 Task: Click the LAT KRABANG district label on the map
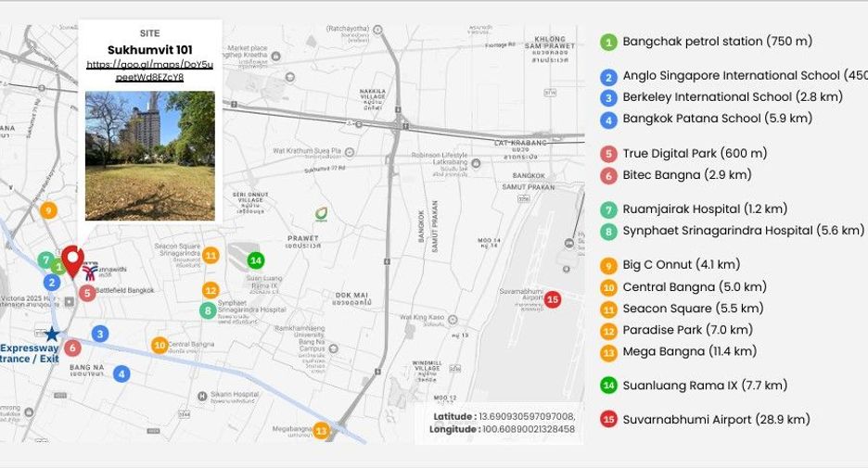click(x=520, y=149)
